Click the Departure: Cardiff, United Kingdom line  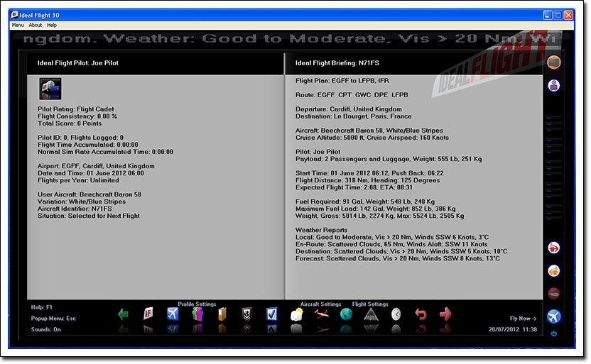pos(349,109)
